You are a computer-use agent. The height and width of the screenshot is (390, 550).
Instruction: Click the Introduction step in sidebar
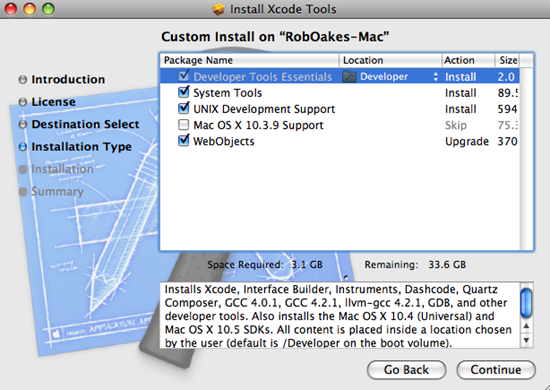tap(68, 79)
